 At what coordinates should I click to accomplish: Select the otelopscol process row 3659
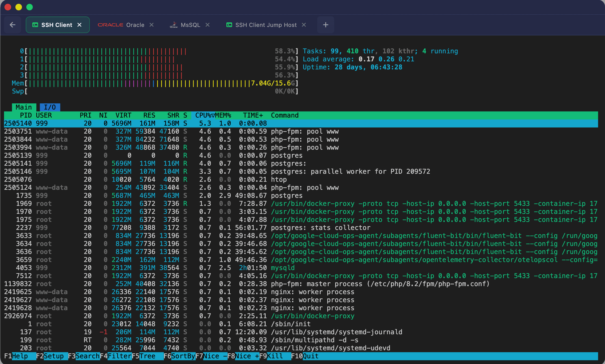[x=301, y=259]
